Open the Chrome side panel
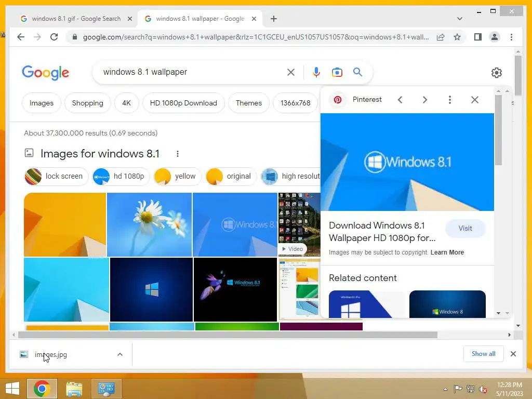532x399 pixels. tap(478, 37)
